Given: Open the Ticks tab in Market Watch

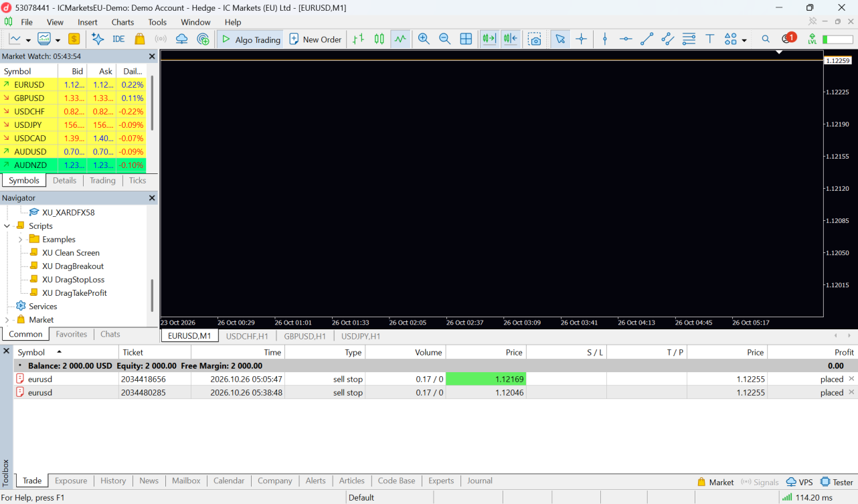Looking at the screenshot, I should click(x=137, y=181).
